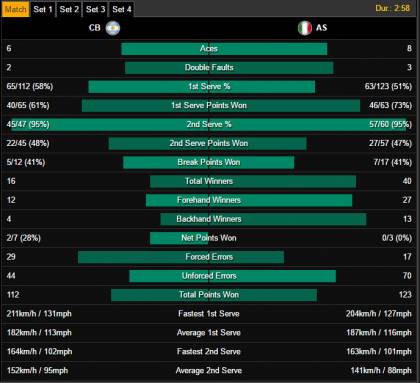Screen dimensions: 420x383
Task: Click AS's '163km/h / 101mph' value
Action: tap(379, 352)
